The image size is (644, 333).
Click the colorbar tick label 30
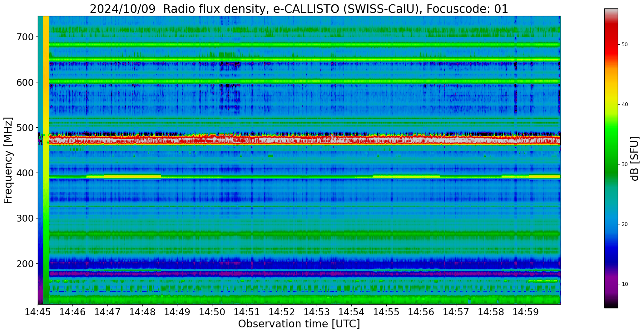coord(625,164)
